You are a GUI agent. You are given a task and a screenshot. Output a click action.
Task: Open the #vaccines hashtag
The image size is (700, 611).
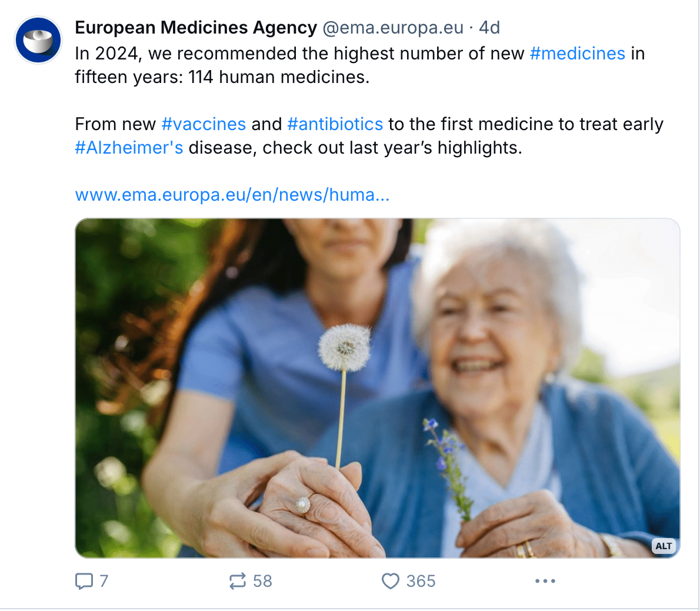[x=204, y=124]
